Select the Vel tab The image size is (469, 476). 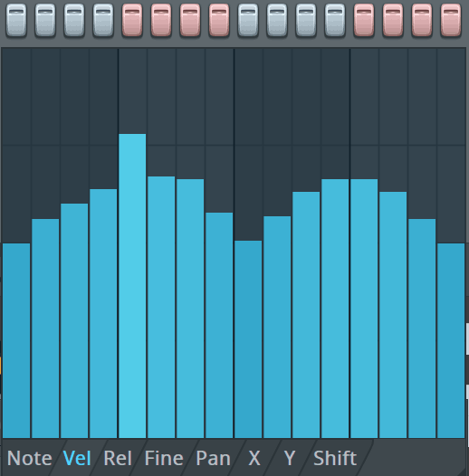tap(77, 458)
